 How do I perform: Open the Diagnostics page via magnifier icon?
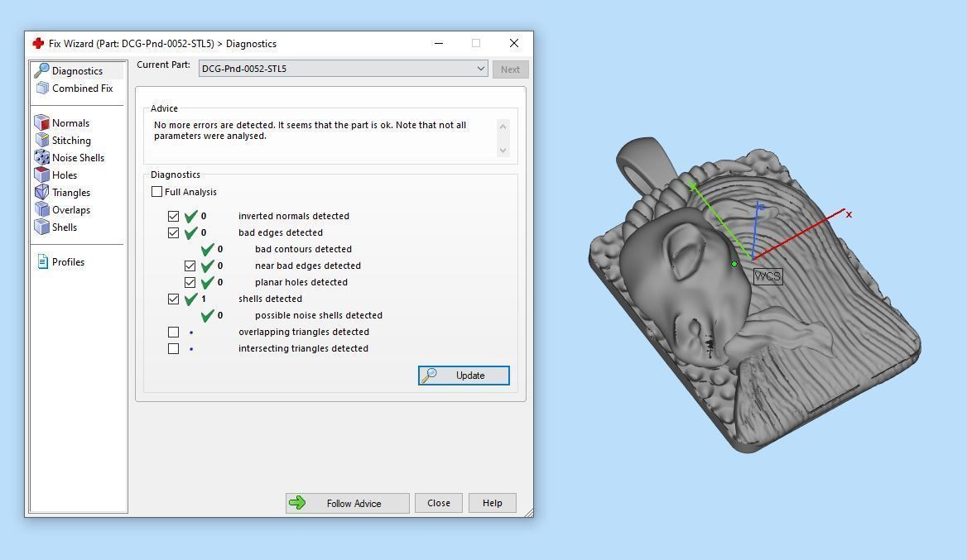point(41,70)
